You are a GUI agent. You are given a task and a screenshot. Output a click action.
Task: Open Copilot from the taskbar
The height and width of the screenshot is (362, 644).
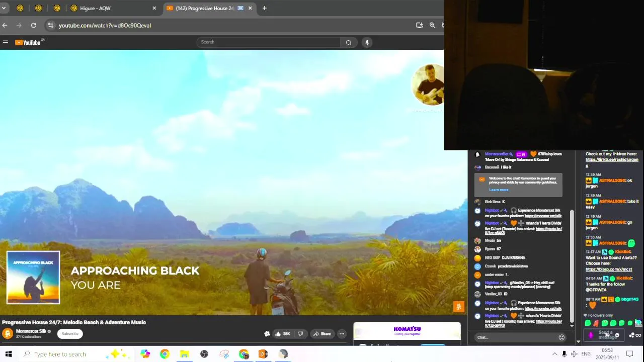145,354
